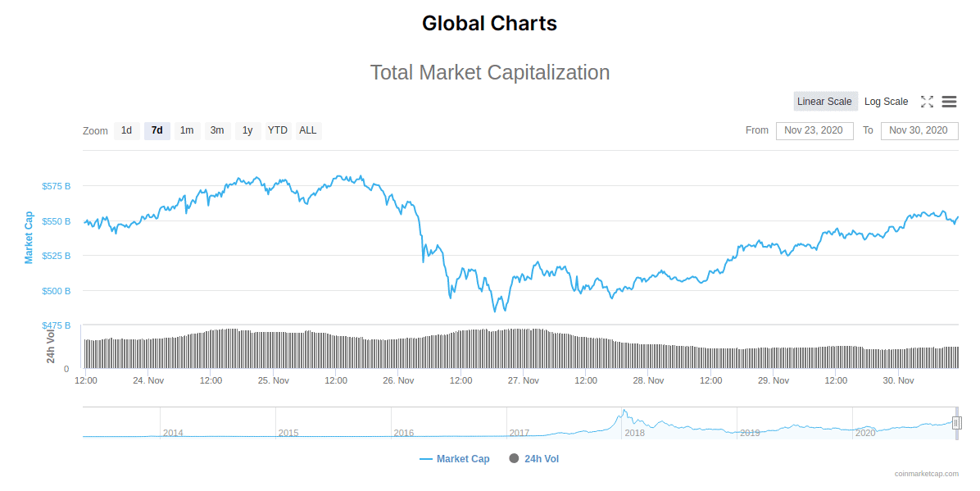Choose the YTD zoom option
Image resolution: width=980 pixels, height=491 pixels.
click(278, 130)
